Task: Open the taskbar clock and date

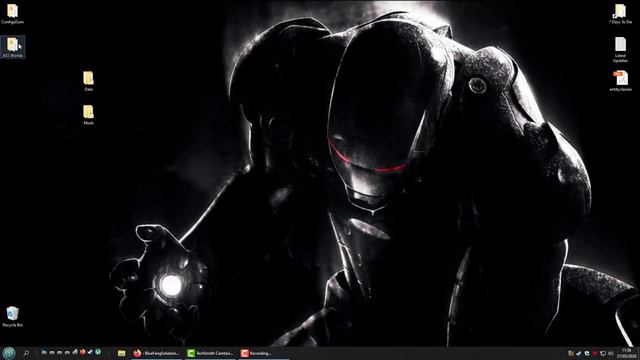Action: (x=627, y=353)
